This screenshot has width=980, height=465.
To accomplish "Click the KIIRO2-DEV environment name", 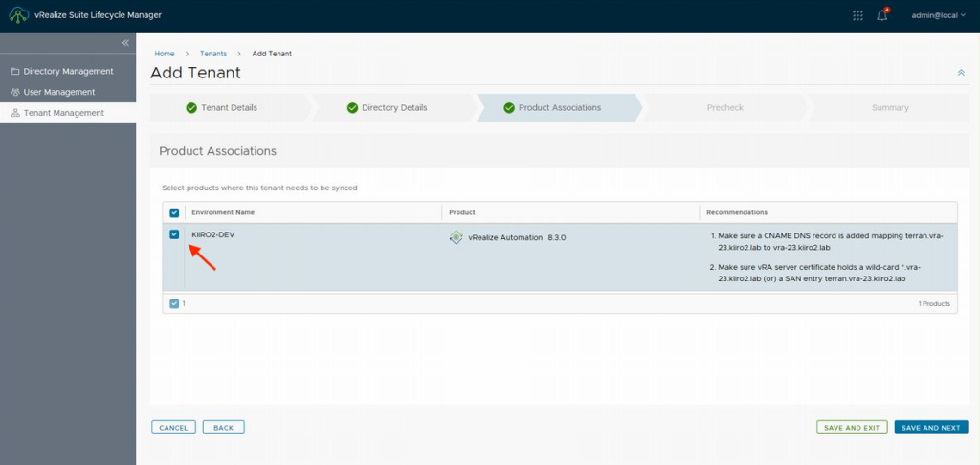I will (x=213, y=235).
